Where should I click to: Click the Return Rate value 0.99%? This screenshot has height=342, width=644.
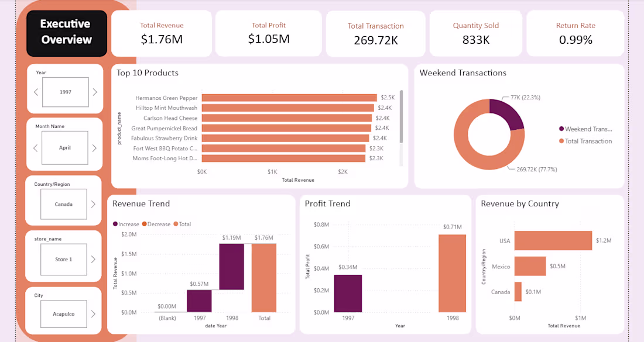[x=576, y=40]
